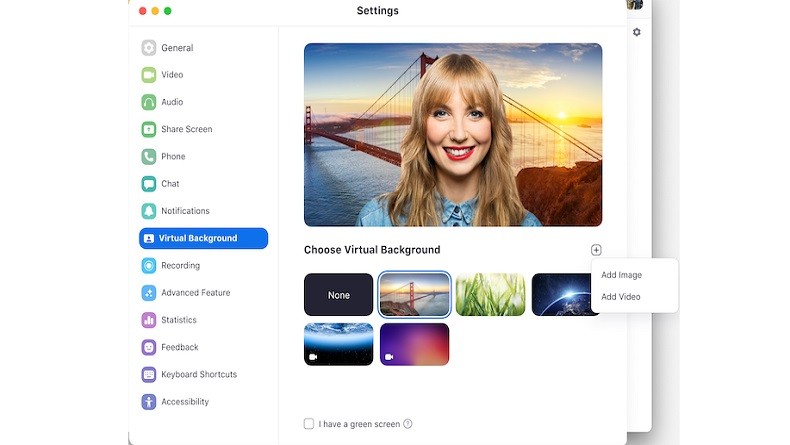
Task: Click the General settings gear icon
Action: click(149, 48)
